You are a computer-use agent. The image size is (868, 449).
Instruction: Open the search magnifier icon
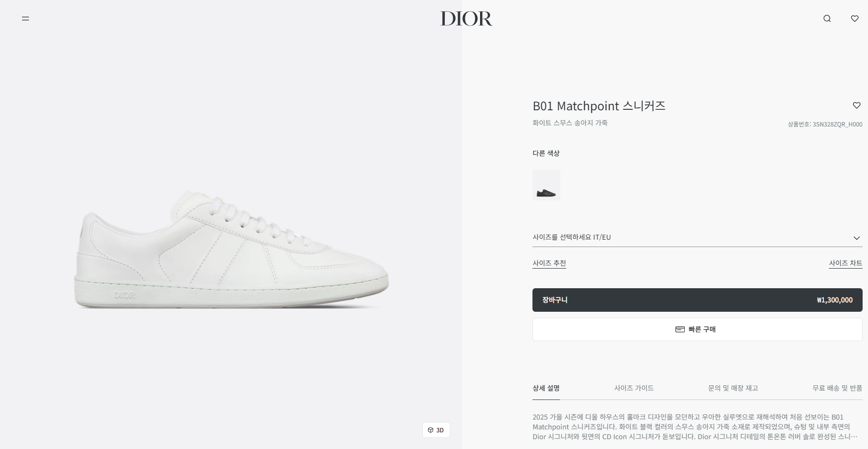click(x=827, y=19)
